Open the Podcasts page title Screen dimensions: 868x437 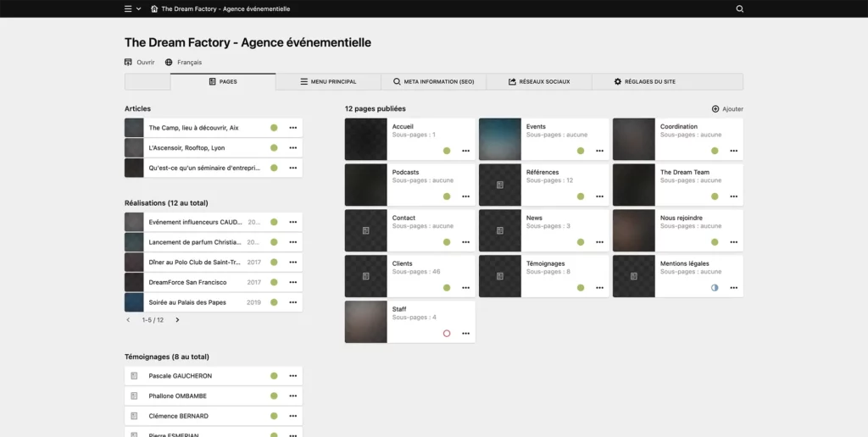tap(405, 172)
